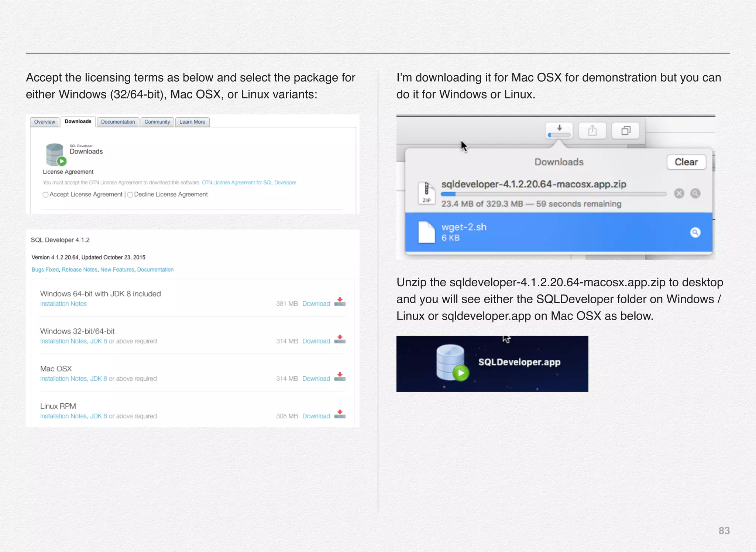Click the SQLDeveloper.app label
This screenshot has height=552, width=756.
point(519,362)
